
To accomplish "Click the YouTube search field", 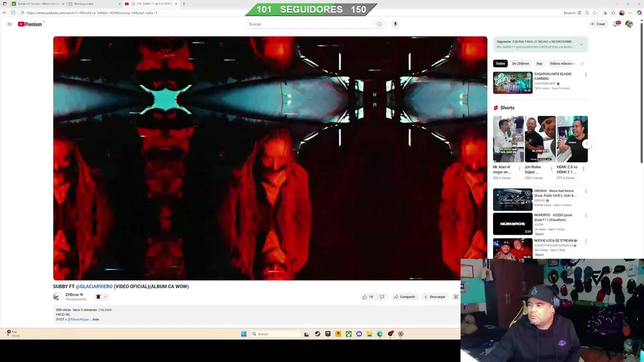I will (309, 24).
